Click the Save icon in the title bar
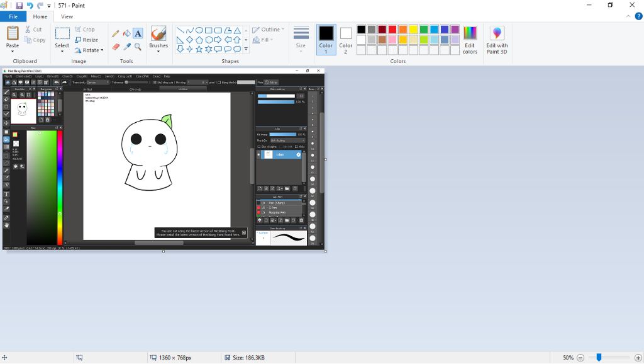The height and width of the screenshot is (364, 644). pyautogui.click(x=19, y=5)
